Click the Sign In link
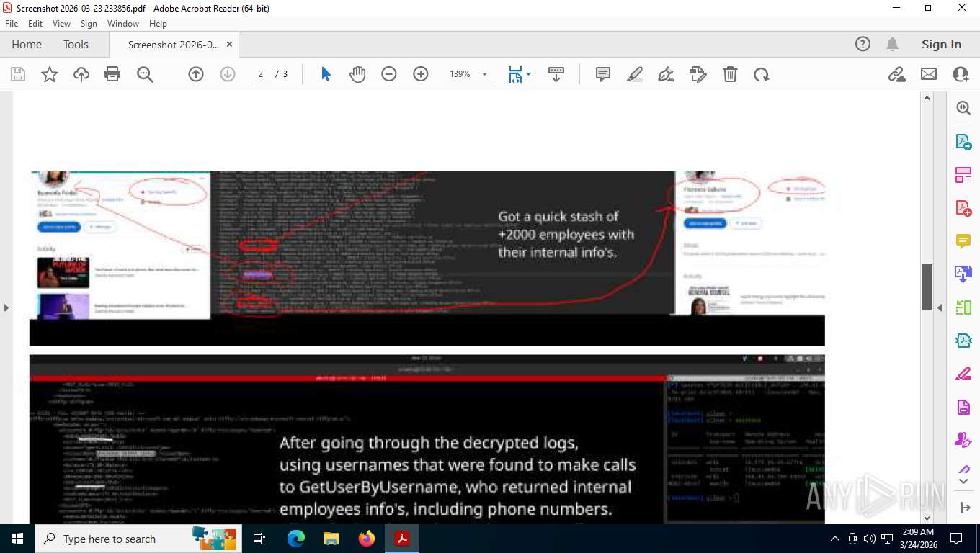This screenshot has width=980, height=553. (x=941, y=45)
